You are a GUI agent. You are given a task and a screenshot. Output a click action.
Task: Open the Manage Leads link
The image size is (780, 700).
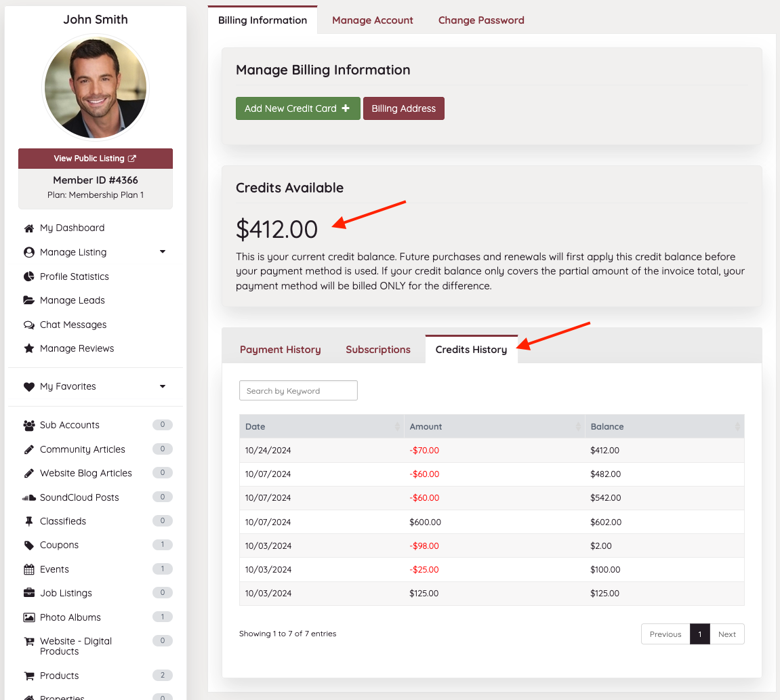point(72,300)
